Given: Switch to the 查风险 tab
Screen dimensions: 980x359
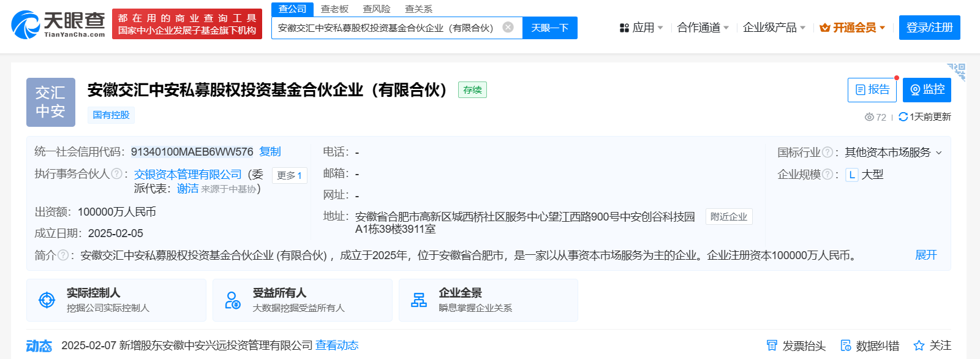Looking at the screenshot, I should (377, 9).
